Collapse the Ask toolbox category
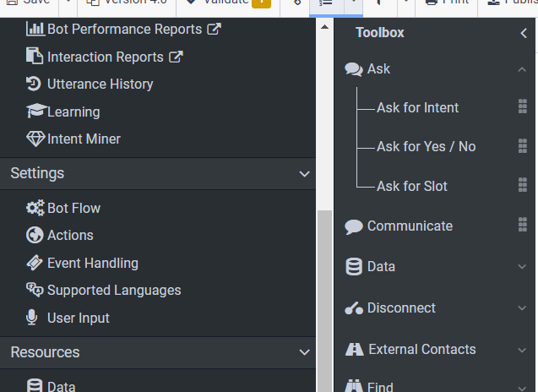Image resolution: width=538 pixels, height=392 pixels. 522,68
